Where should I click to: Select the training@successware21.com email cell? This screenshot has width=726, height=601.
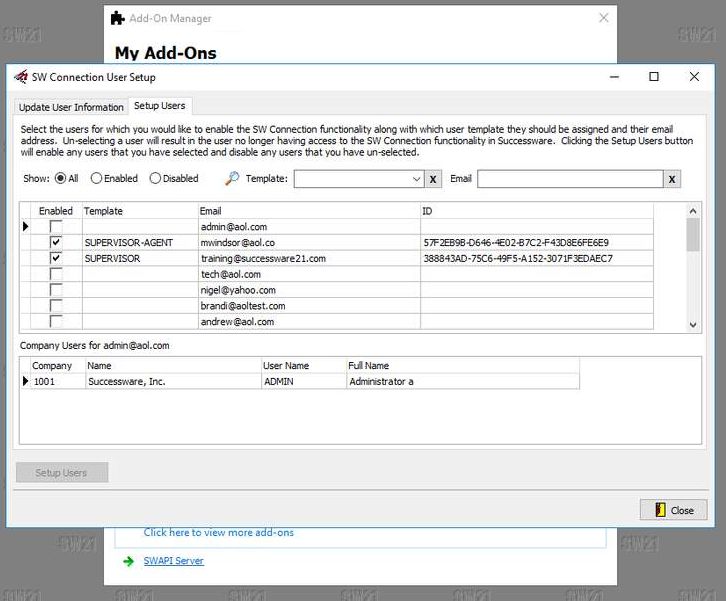309,258
